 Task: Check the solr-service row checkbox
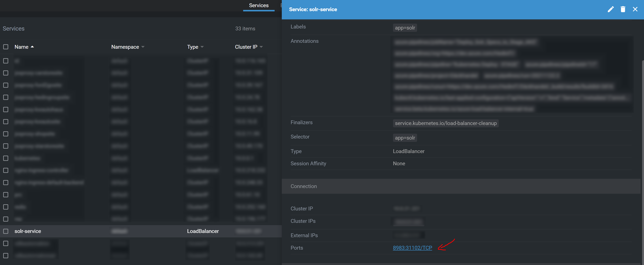pyautogui.click(x=6, y=231)
